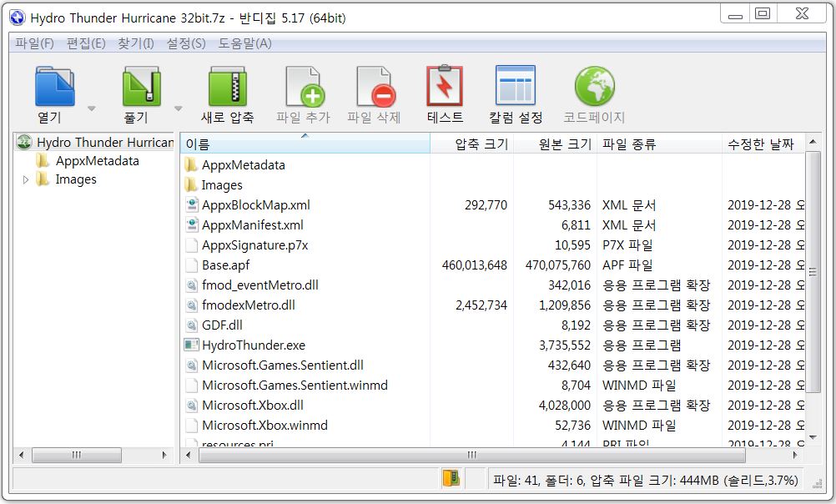Click the archive icon in the status bar
The height and width of the screenshot is (504, 836).
click(451, 478)
